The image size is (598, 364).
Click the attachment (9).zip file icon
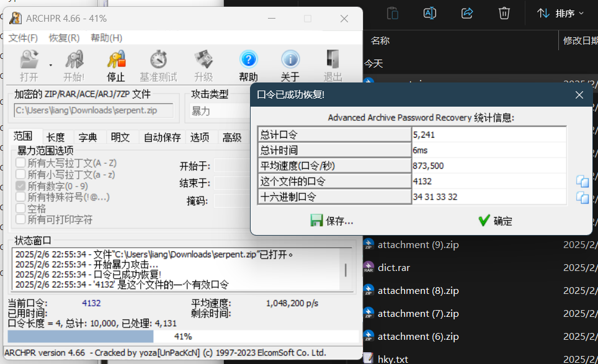pyautogui.click(x=368, y=244)
